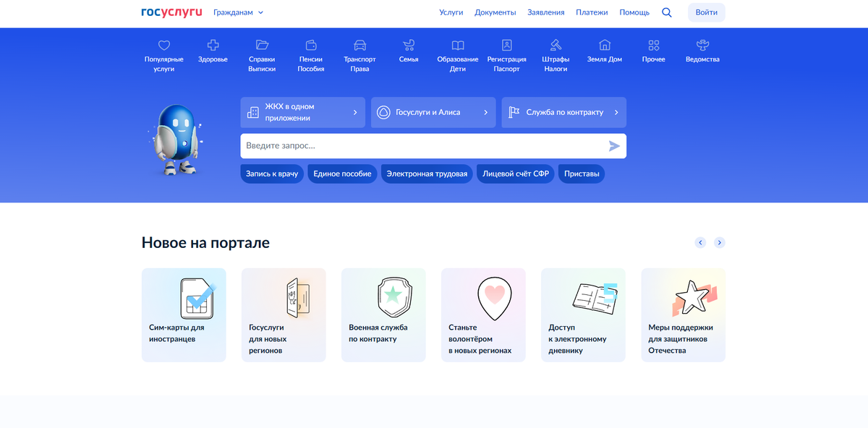
Task: Click the Войти login button
Action: [707, 12]
